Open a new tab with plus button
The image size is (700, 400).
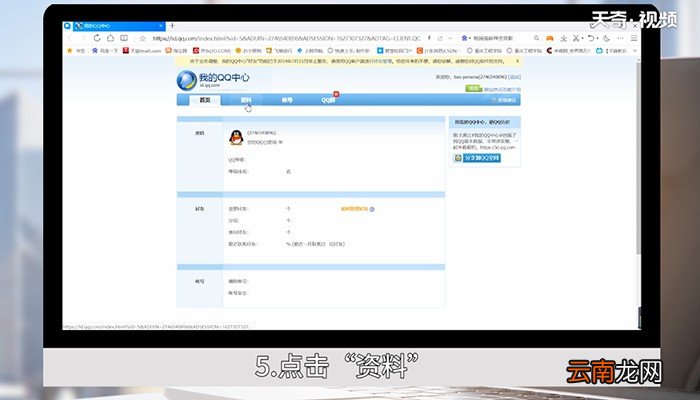[x=172, y=26]
